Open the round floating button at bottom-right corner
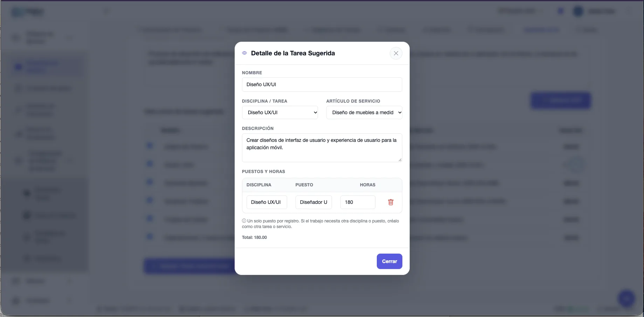 coord(626,298)
